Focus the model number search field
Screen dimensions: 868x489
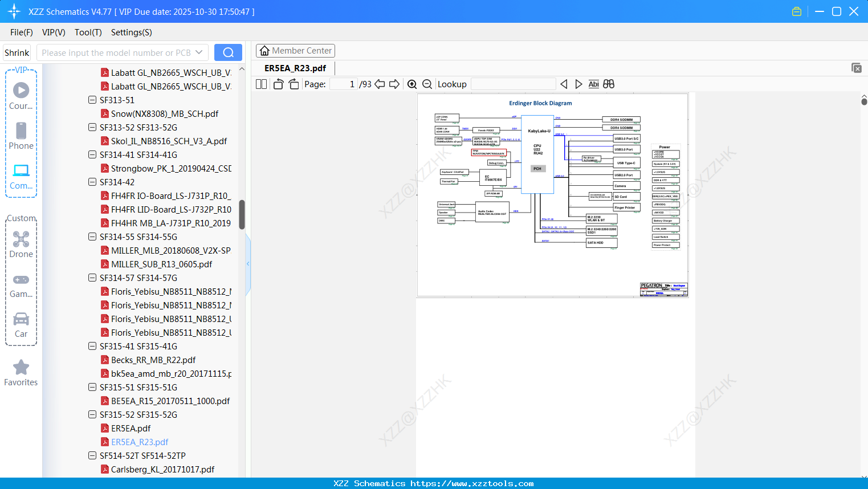(x=116, y=52)
